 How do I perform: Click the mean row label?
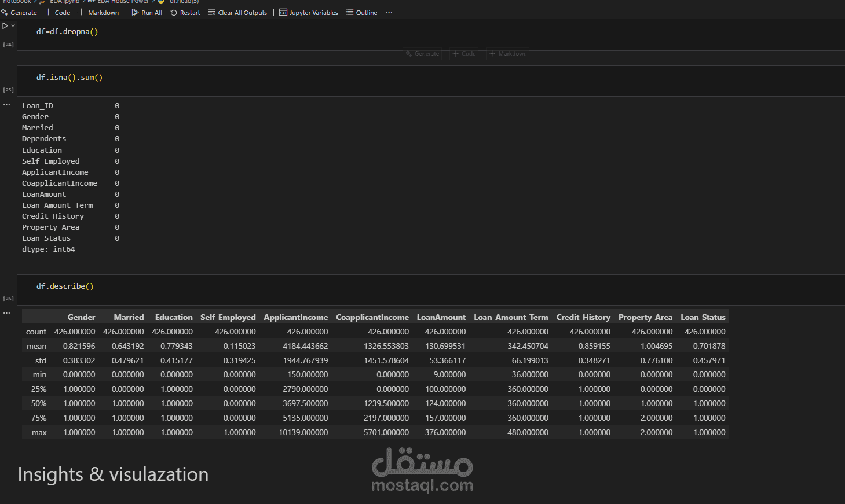(x=36, y=346)
